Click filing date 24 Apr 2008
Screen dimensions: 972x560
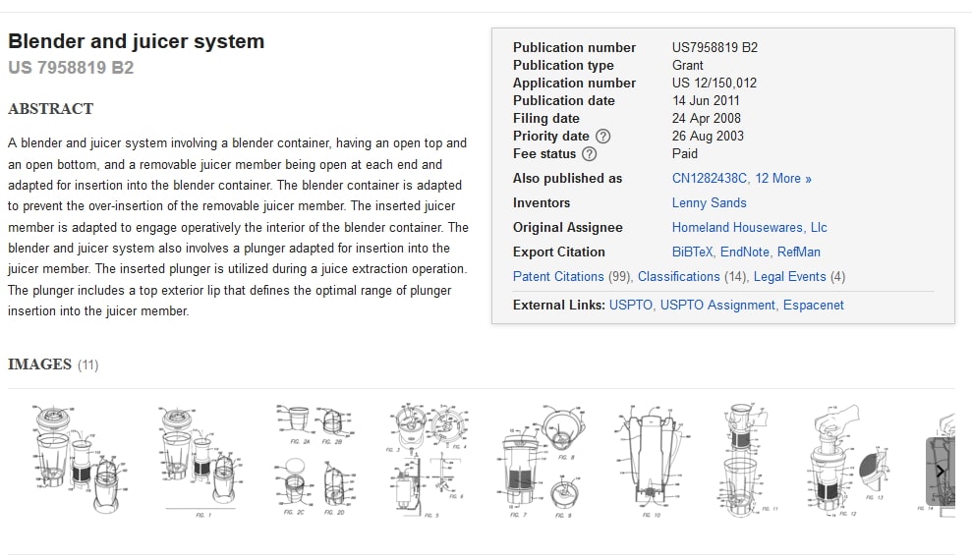point(706,118)
